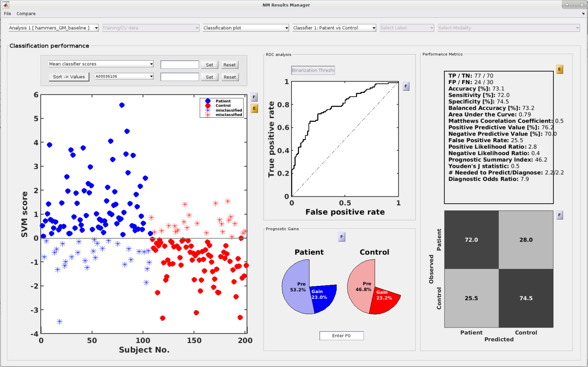The width and height of the screenshot is (588, 367).
Task: Click the Sensitivity [%]: 72.0 metric line
Action: click(x=479, y=95)
